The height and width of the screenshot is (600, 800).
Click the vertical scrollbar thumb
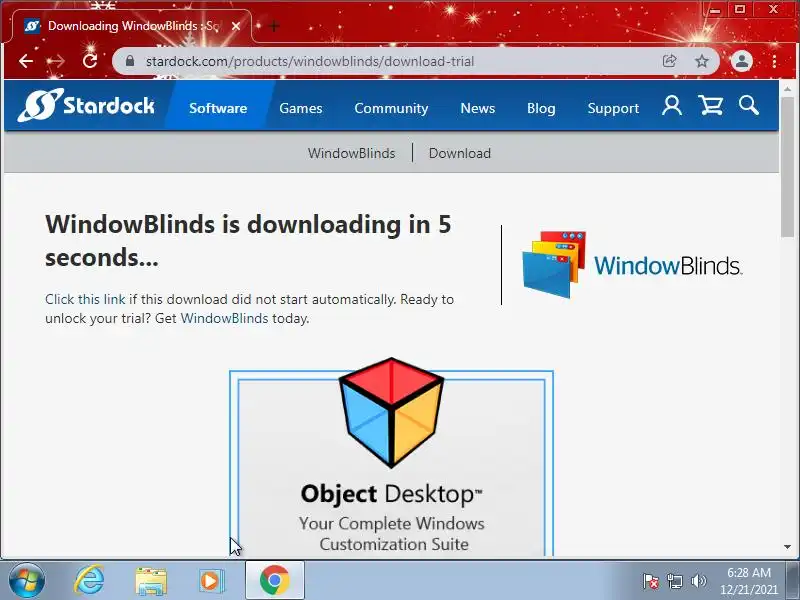[x=788, y=167]
